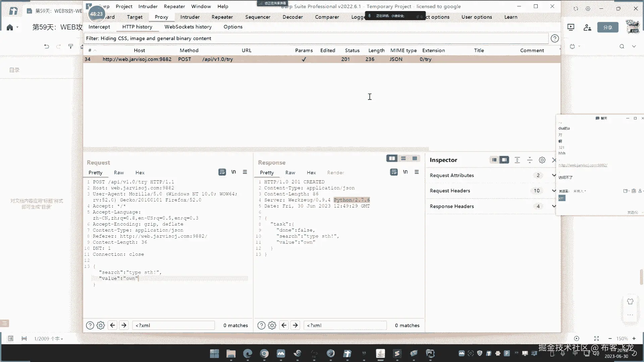Click the request pane message-wrap icon
Screen dimensions: 644x362
pos(222,172)
